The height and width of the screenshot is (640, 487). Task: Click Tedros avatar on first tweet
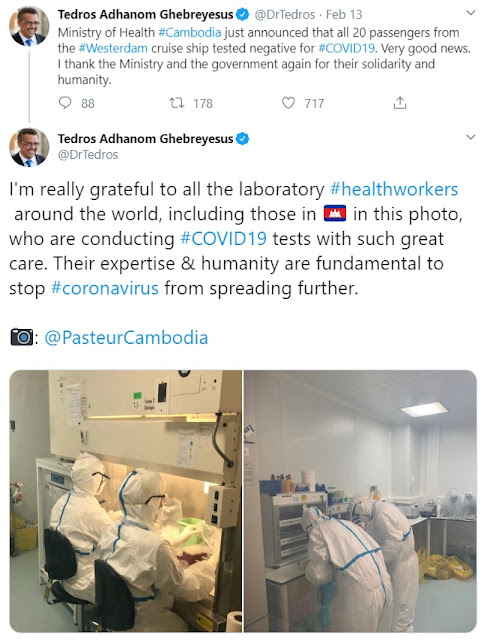[29, 26]
